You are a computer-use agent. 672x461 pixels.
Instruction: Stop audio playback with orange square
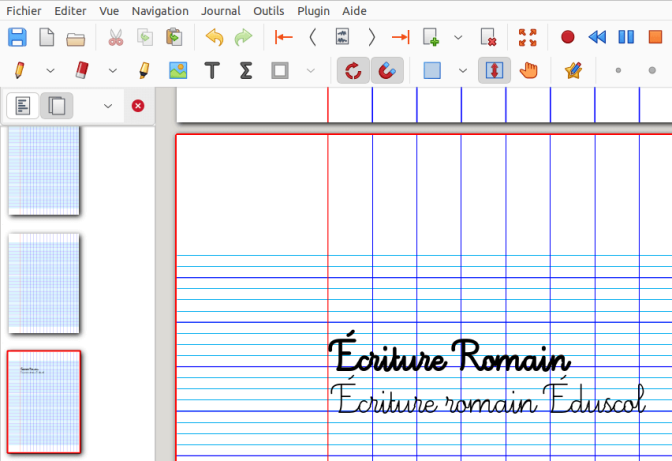pos(655,37)
